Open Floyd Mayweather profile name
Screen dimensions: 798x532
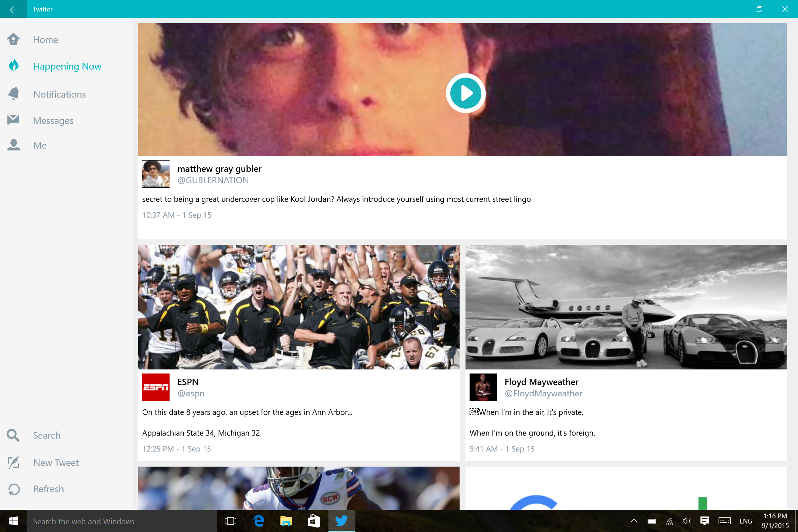pyautogui.click(x=542, y=382)
